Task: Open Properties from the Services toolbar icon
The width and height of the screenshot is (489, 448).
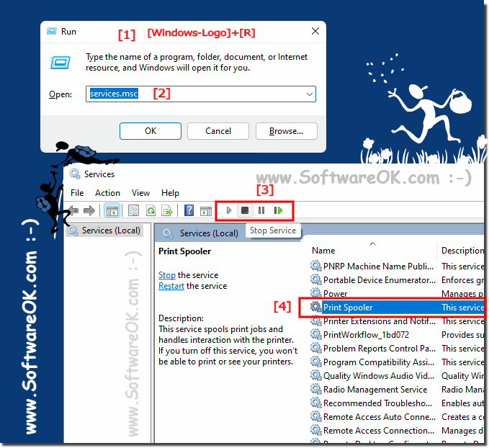Action: click(133, 210)
